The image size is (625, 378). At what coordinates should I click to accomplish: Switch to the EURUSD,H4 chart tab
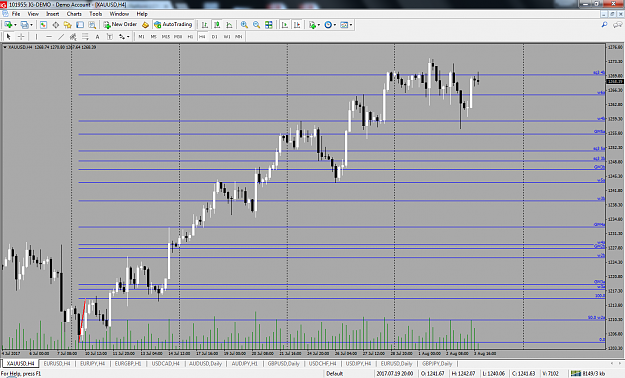tap(57, 364)
